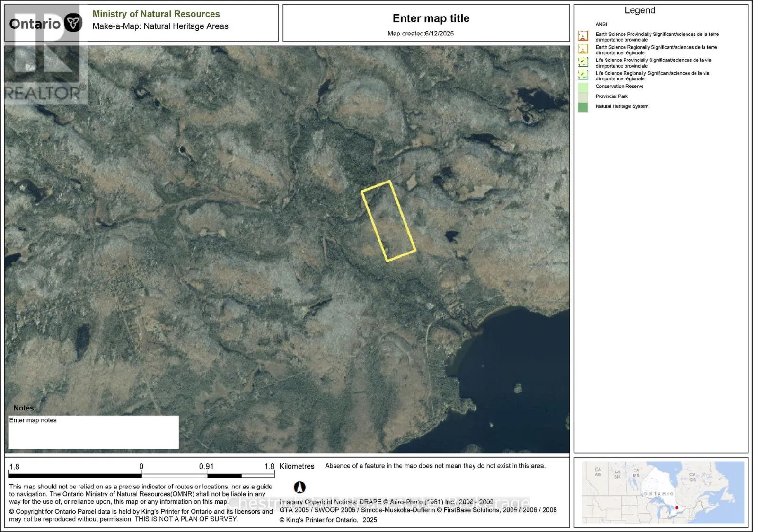Click the north arrow compass icon

(299, 487)
